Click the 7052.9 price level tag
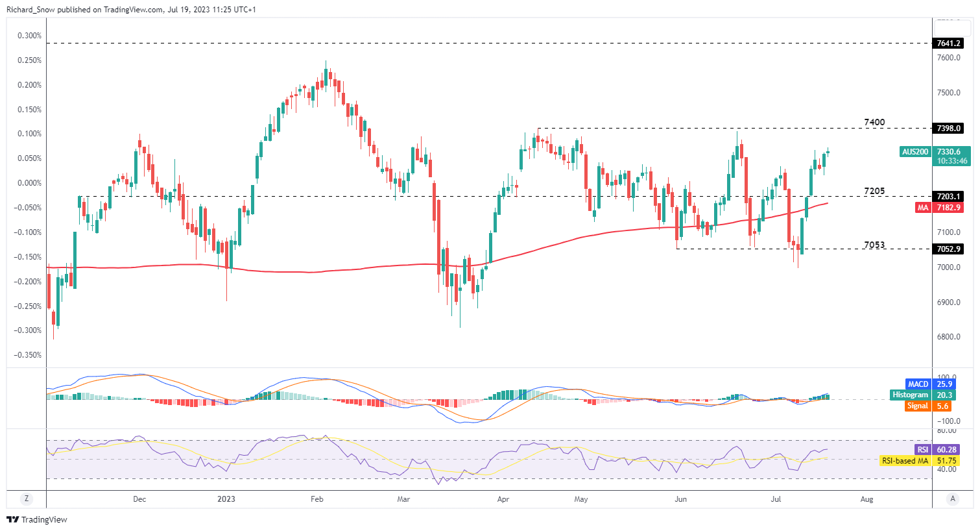Image resolution: width=980 pixels, height=531 pixels. pos(949,249)
